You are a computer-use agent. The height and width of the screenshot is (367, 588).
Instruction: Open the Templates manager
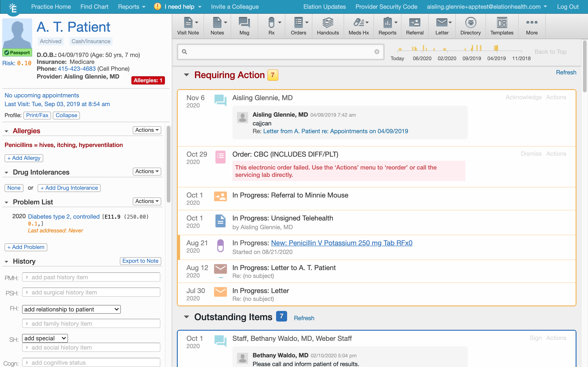501,26
